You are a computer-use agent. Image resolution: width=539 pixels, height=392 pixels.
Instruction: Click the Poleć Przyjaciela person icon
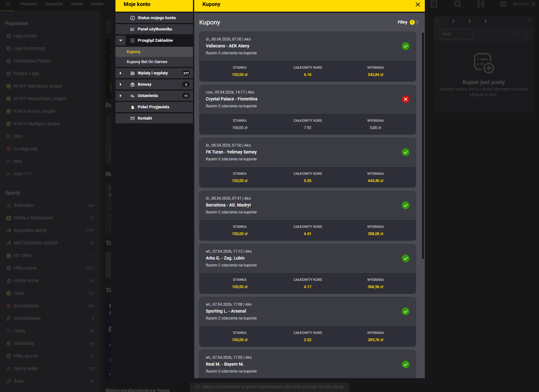click(x=132, y=107)
